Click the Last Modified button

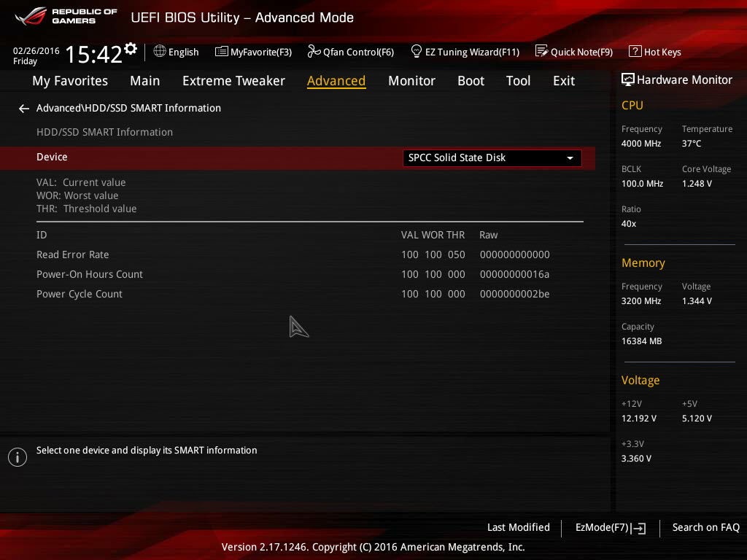[x=519, y=527]
